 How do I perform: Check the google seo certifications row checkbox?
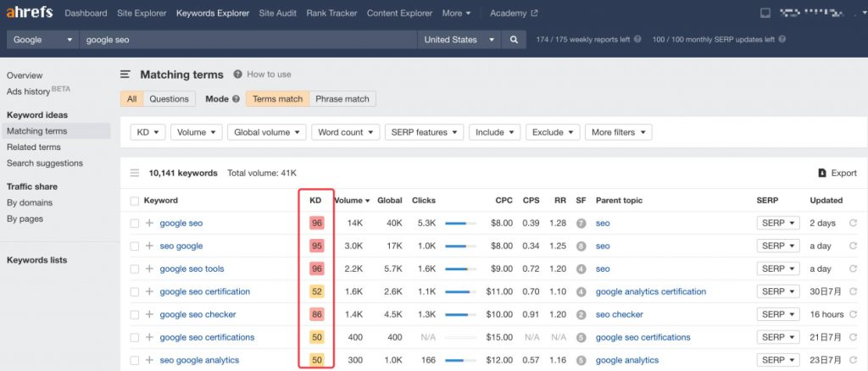(135, 337)
